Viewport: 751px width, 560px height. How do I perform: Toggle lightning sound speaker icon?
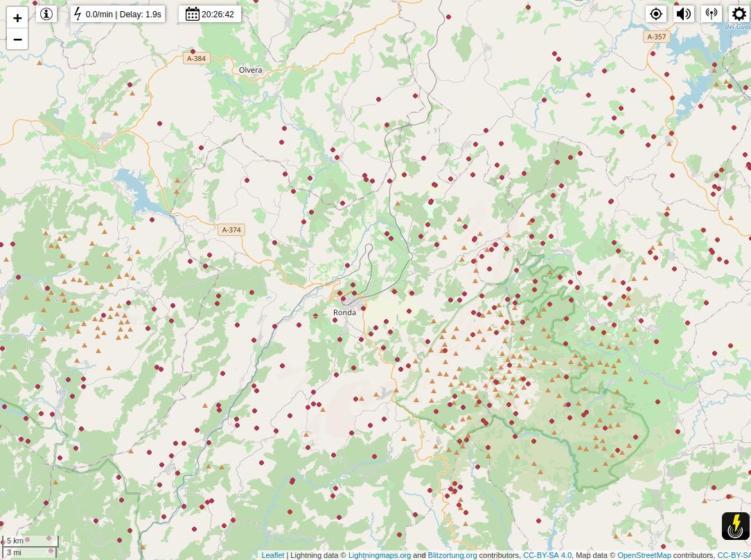[x=684, y=14]
